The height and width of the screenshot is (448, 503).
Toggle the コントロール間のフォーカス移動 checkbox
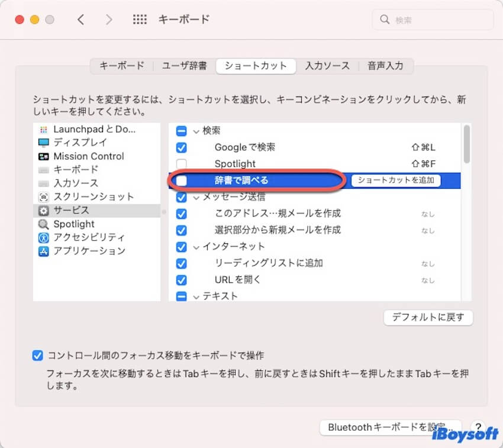38,356
